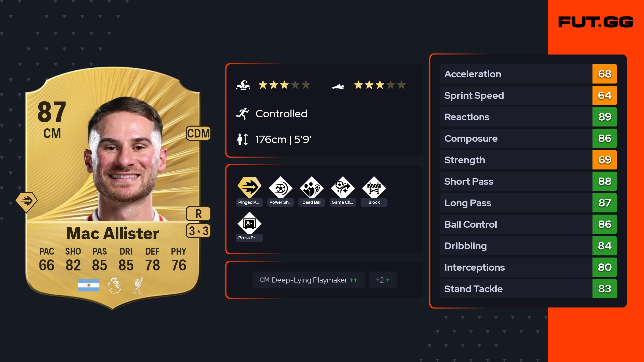This screenshot has height=362, width=644.
Task: Click the gold PlayStyle+ badge on card
Action: coord(26,202)
